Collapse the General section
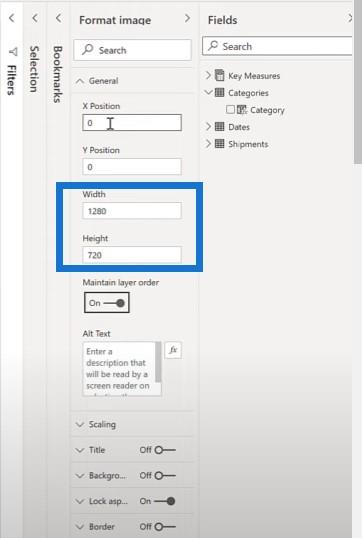This screenshot has height=538, width=362. coord(80,81)
